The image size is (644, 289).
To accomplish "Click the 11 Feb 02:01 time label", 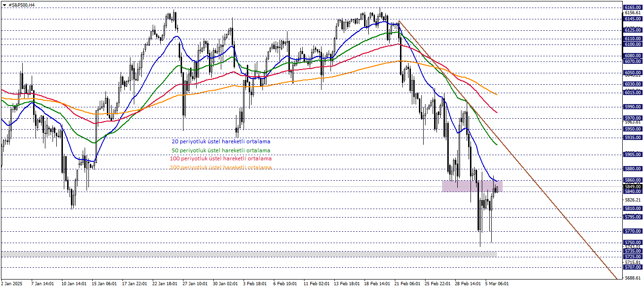I will [x=316, y=284].
